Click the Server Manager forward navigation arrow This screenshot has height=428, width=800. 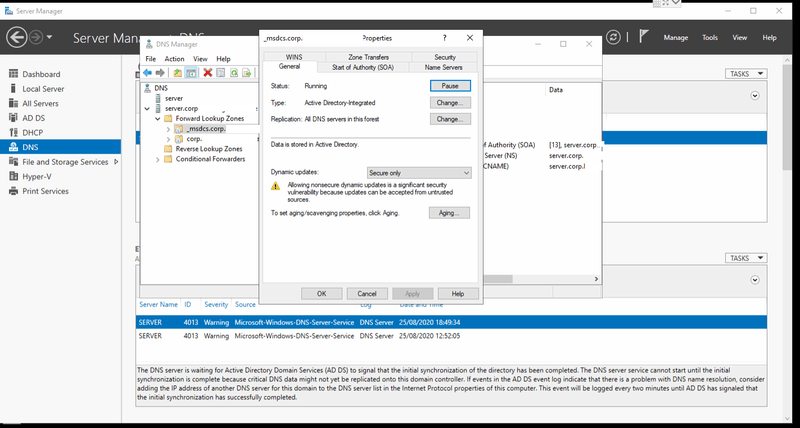[35, 37]
